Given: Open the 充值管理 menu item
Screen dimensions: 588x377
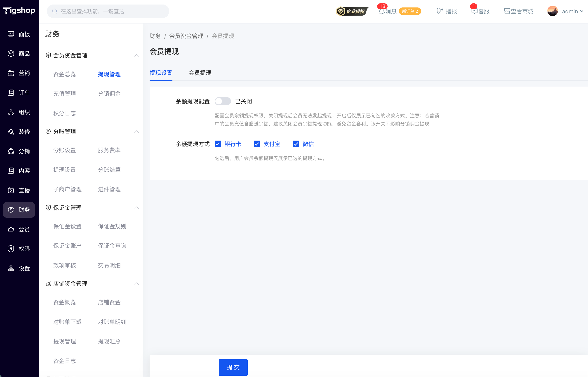Looking at the screenshot, I should pos(65,94).
